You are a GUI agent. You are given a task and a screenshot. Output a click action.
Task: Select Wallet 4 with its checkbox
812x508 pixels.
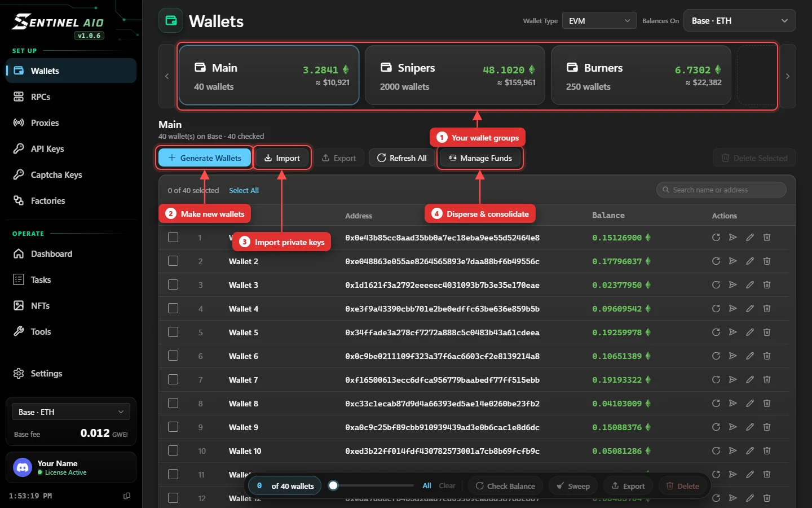(x=173, y=308)
